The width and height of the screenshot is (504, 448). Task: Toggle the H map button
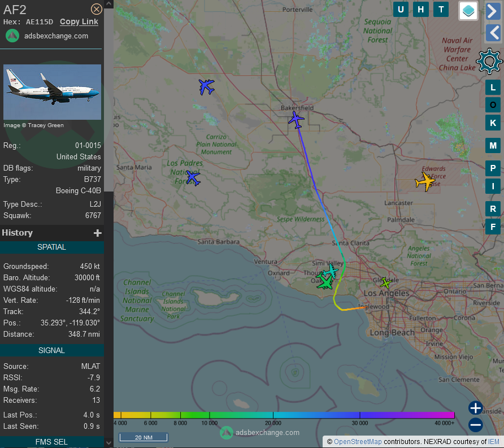coord(421,9)
